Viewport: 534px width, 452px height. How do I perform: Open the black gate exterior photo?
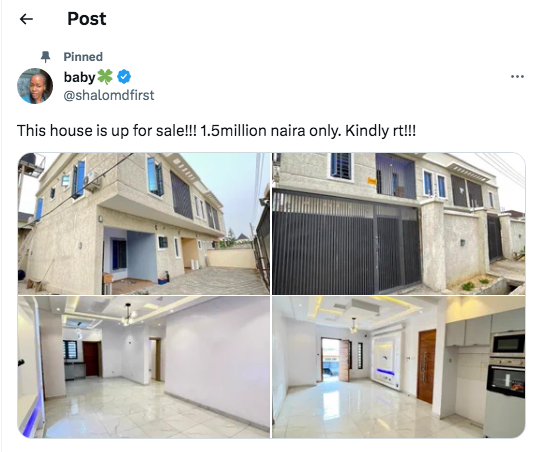click(398, 224)
